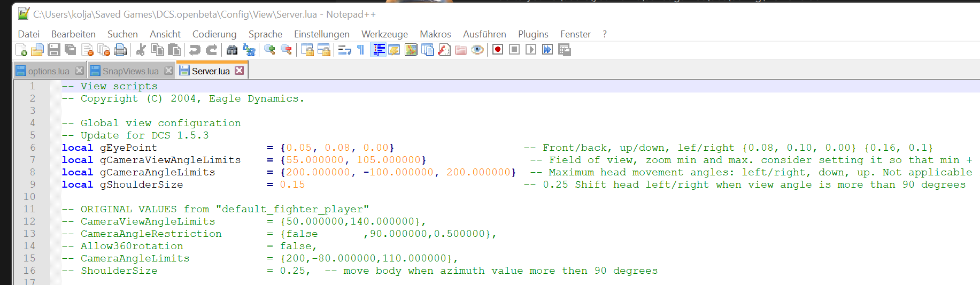Place cursor on gEyePoint variable name

[x=129, y=148]
